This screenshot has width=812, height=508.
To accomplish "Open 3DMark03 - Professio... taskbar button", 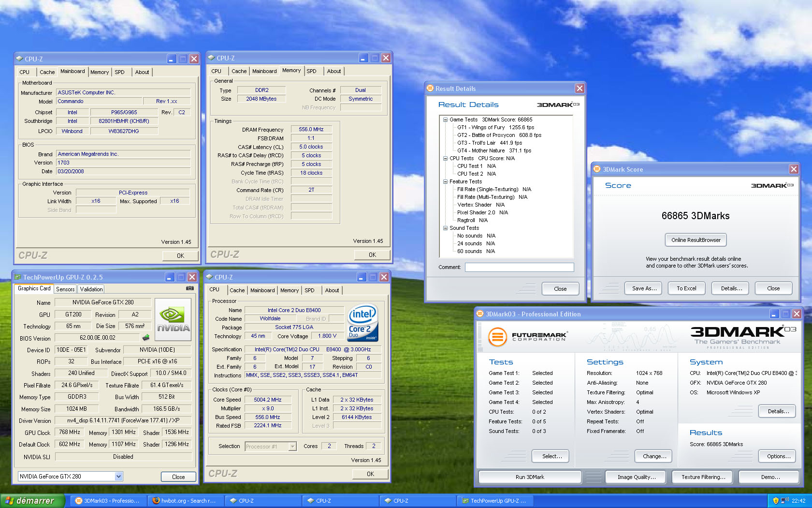I will [107, 501].
